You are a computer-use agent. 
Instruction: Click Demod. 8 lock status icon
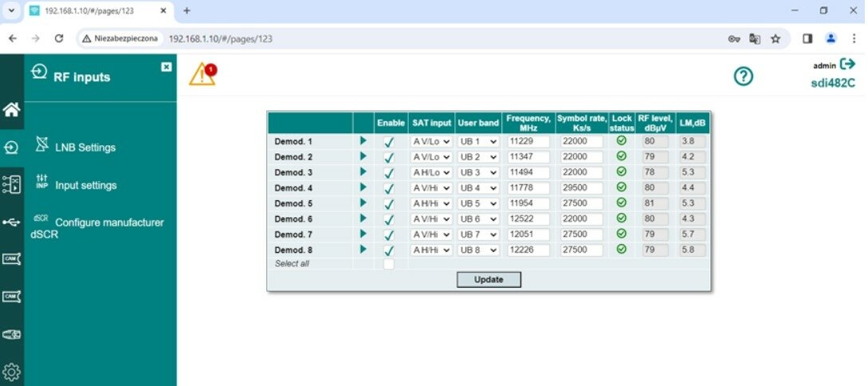point(622,249)
